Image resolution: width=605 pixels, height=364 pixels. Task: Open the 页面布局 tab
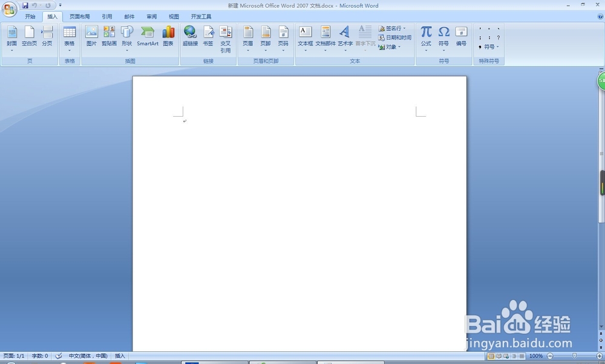pos(79,16)
